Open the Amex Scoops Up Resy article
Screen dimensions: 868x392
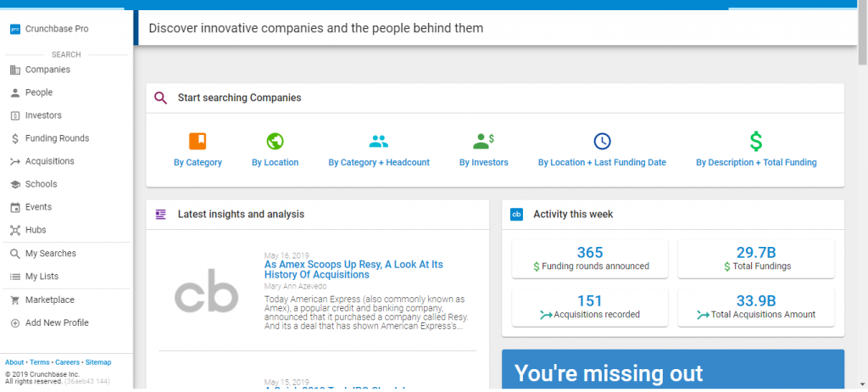[x=353, y=270]
